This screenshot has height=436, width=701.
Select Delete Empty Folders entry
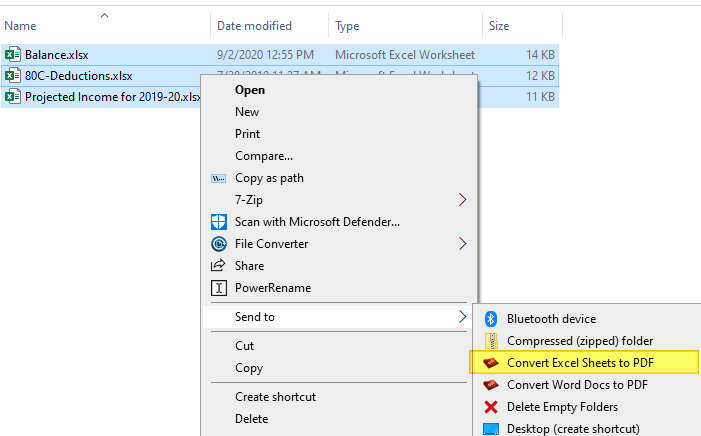[562, 407]
